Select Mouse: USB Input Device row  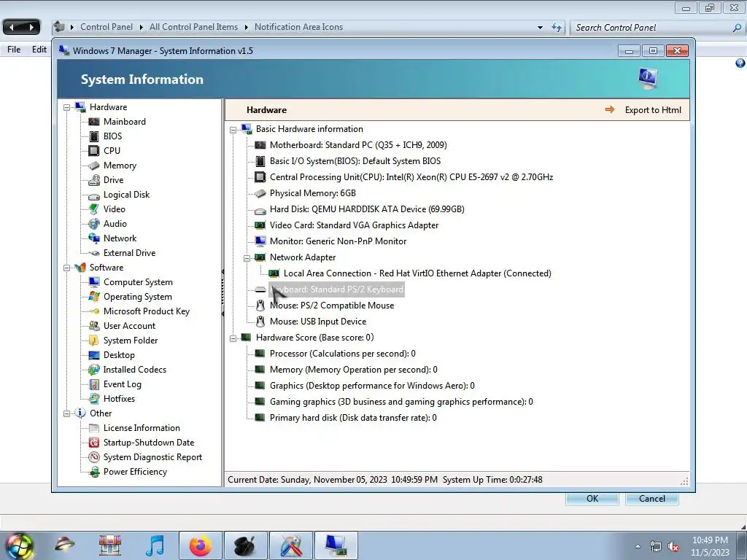pyautogui.click(x=318, y=322)
